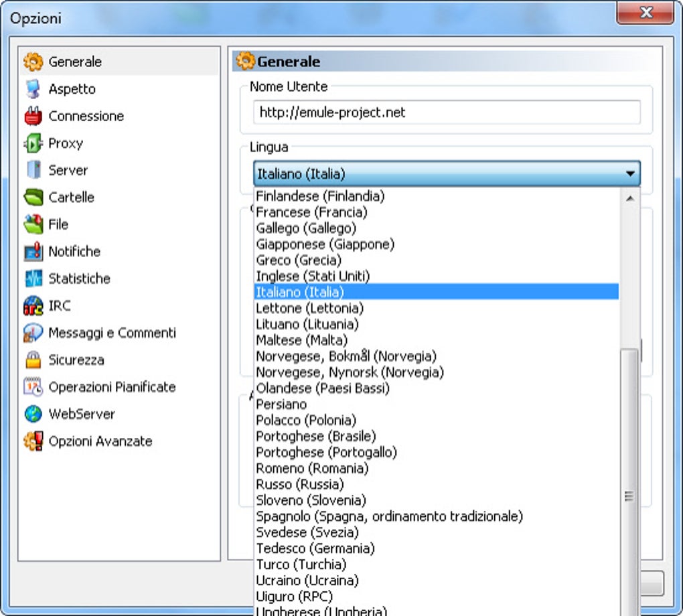Click the Server tower icon
The image size is (683, 616).
33,170
